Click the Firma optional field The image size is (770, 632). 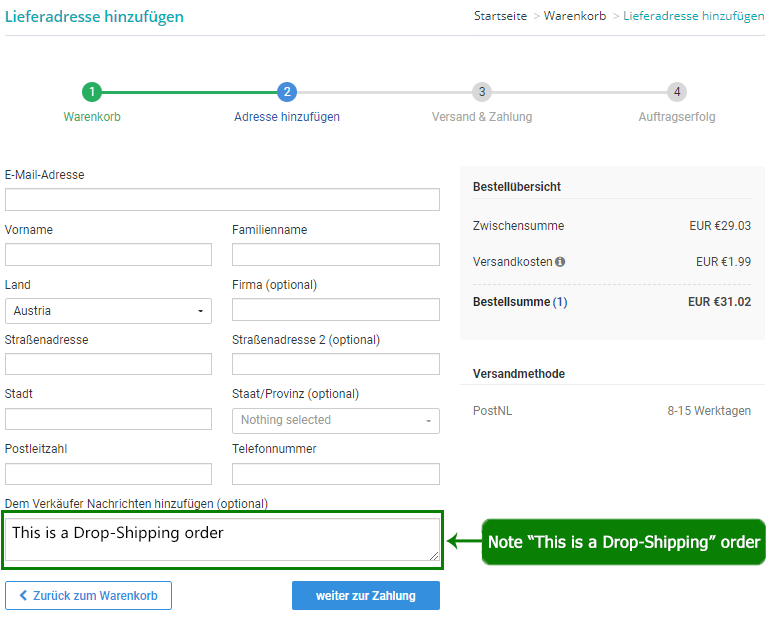point(335,310)
